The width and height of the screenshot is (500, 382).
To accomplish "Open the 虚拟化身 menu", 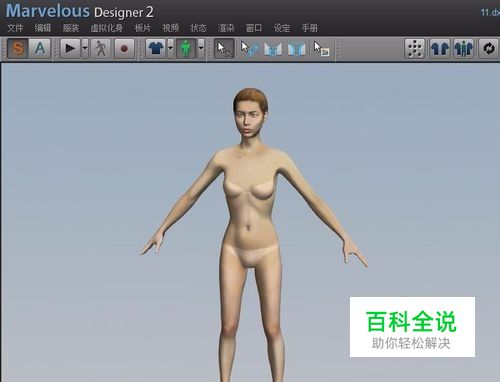I will tap(107, 28).
